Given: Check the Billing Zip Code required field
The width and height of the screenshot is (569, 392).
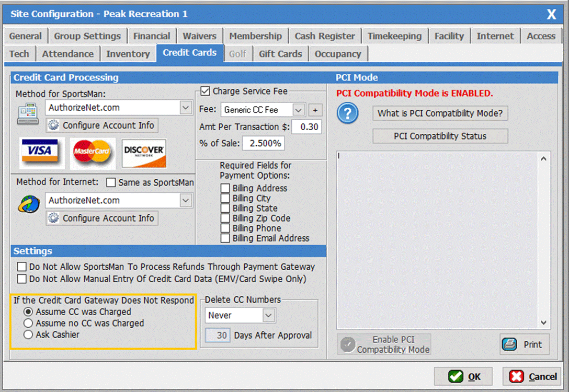Looking at the screenshot, I should pos(225,218).
